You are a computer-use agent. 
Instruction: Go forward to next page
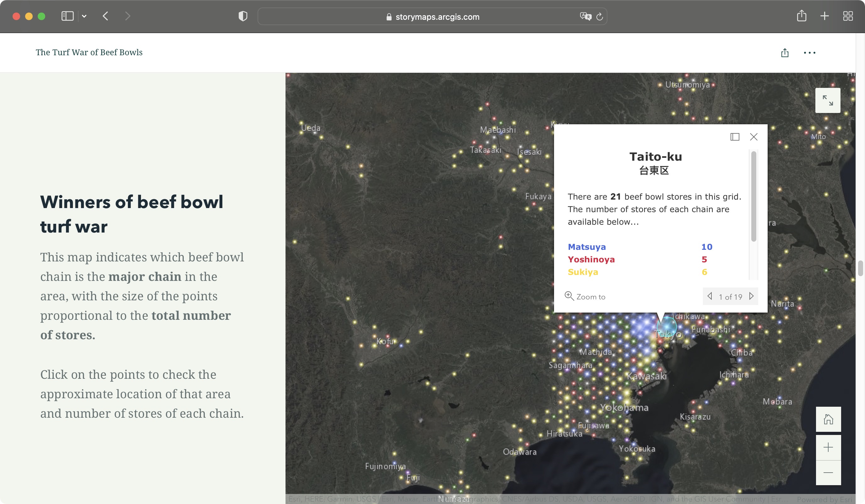128,16
